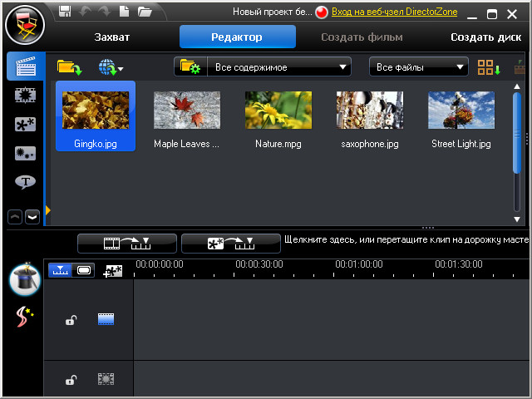
Task: Toggle the lock on the effects track
Action: [71, 380]
